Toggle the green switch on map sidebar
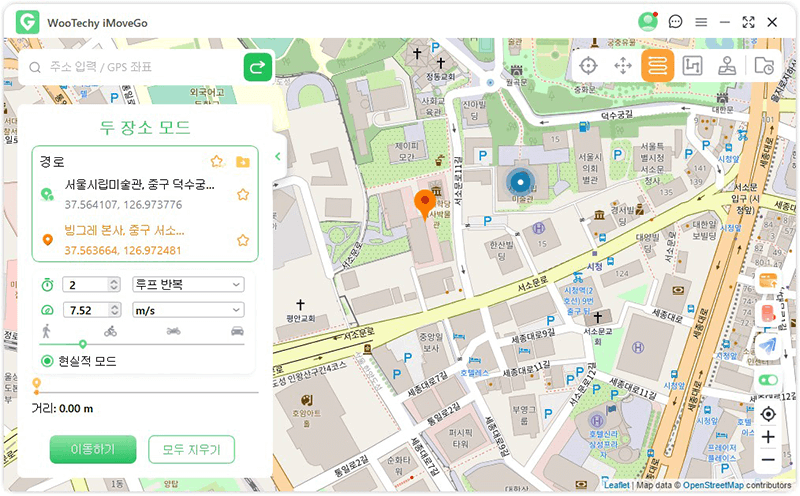This screenshot has height=496, width=800. coord(768,381)
